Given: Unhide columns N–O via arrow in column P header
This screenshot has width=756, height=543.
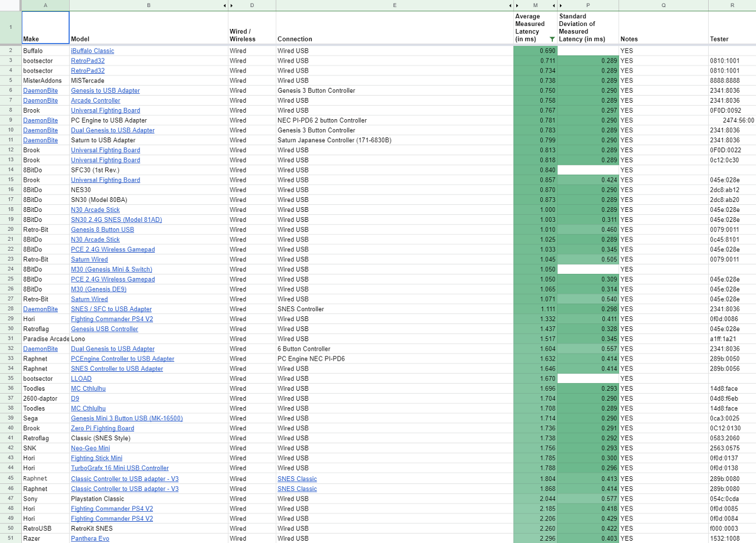Looking at the screenshot, I should [x=561, y=5].
